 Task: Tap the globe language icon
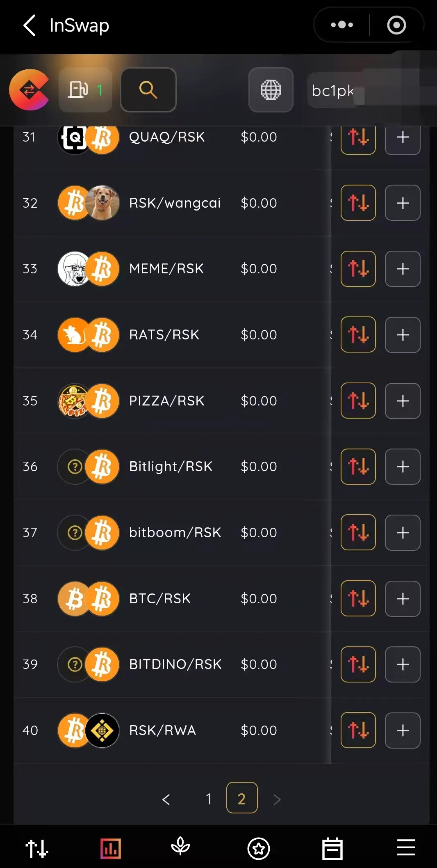(271, 90)
